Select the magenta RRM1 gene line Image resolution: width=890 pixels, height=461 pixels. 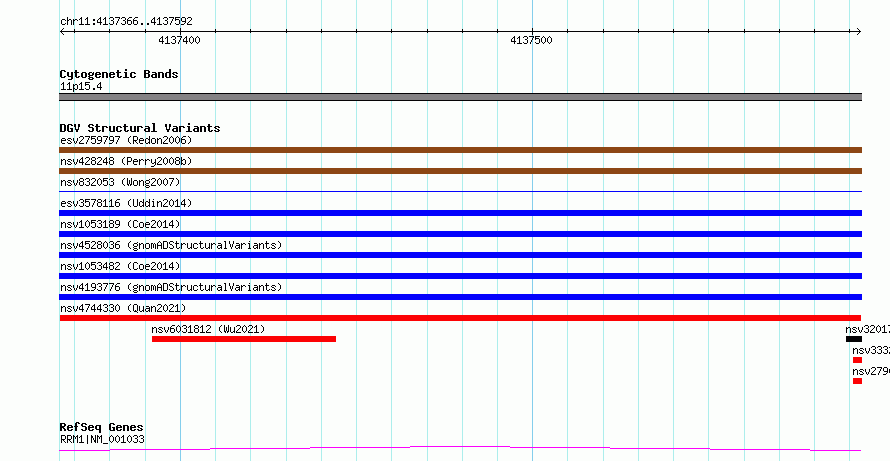click(x=460, y=449)
